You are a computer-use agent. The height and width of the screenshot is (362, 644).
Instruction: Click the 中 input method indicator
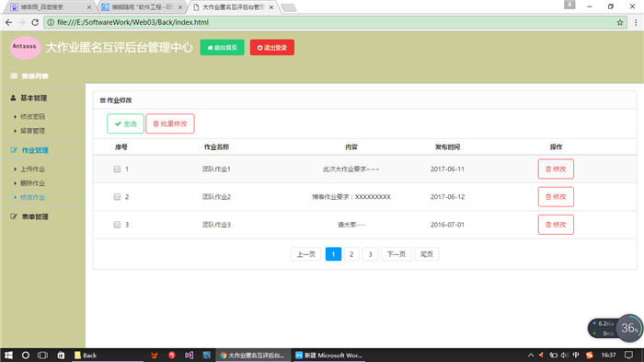click(576, 355)
